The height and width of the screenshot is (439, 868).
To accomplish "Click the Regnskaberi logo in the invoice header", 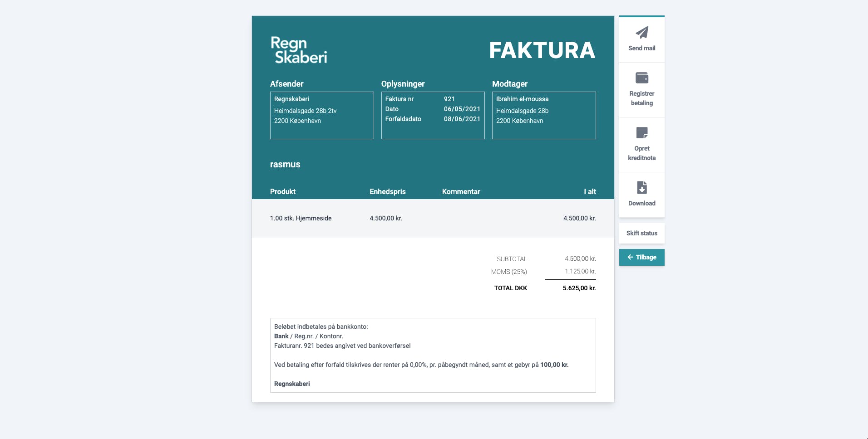I will (299, 50).
